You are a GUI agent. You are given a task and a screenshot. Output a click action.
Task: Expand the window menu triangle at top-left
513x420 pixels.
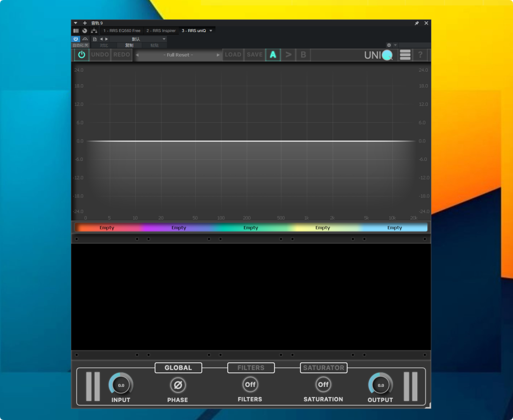tap(76, 23)
